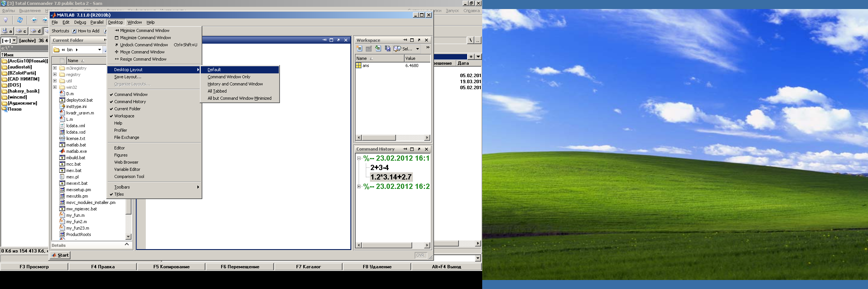Expand the registry folder node
Viewport: 868px width, 289px height.
55,75
